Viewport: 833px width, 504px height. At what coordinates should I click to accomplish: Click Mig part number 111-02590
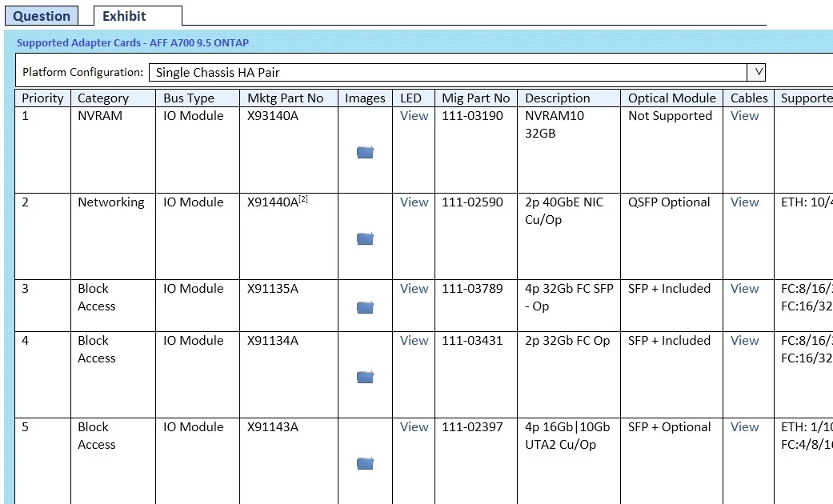(472, 202)
